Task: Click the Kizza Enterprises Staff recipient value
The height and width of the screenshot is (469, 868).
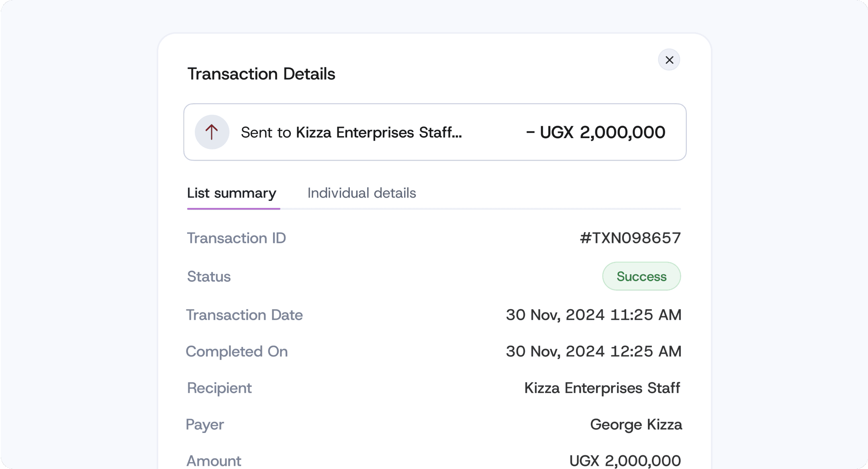Action: (x=602, y=388)
